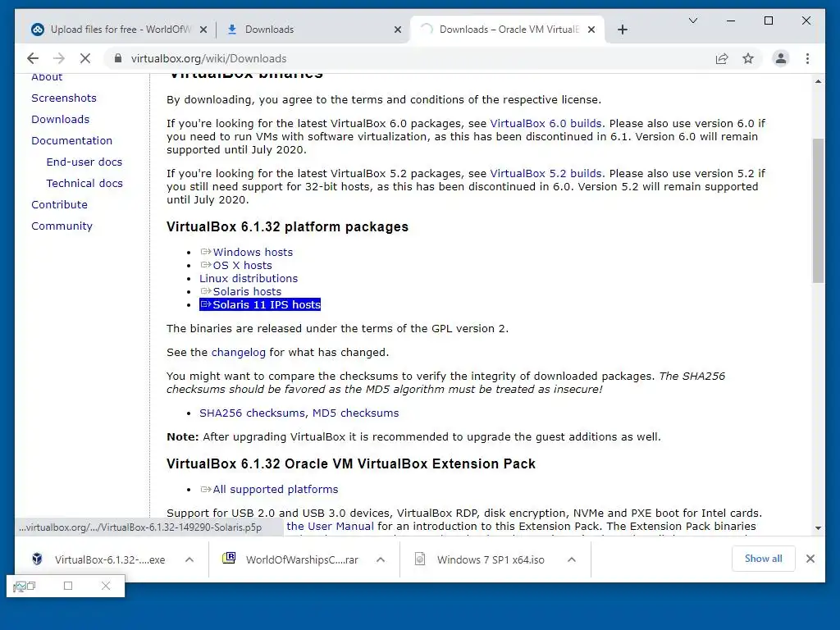The height and width of the screenshot is (630, 840).
Task: Click external-link icon beside OS X hosts
Action: (206, 265)
